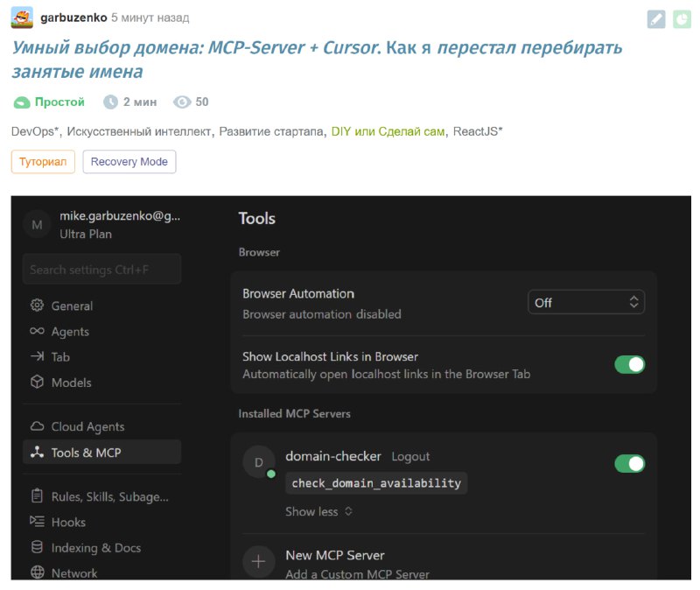700x590 pixels.
Task: Toggle Show Localhost Links in Browser switch
Action: (x=630, y=364)
